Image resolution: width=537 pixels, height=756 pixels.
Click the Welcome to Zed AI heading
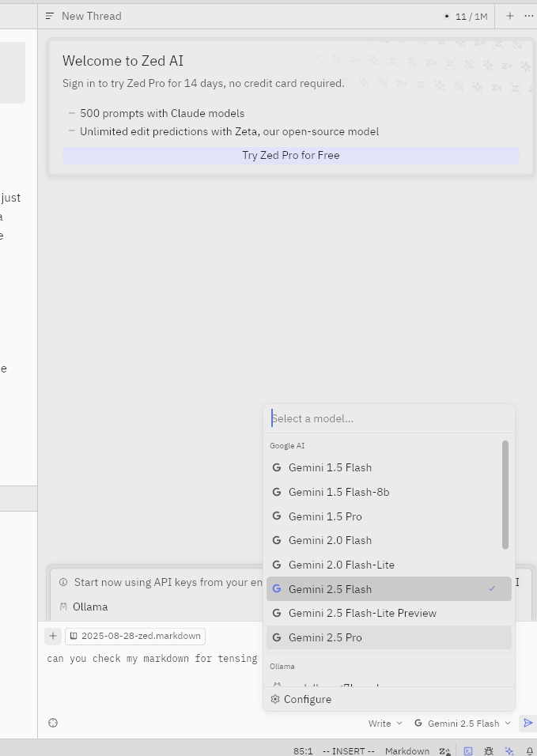point(123,61)
